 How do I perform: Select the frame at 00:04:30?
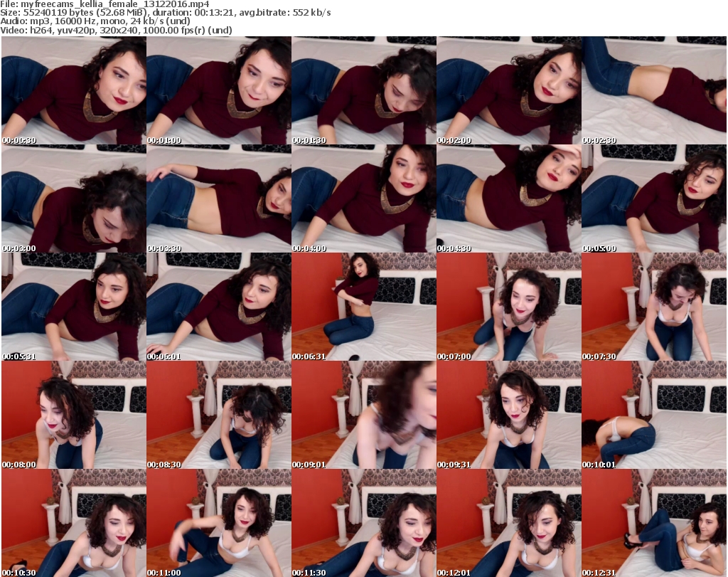click(508, 198)
